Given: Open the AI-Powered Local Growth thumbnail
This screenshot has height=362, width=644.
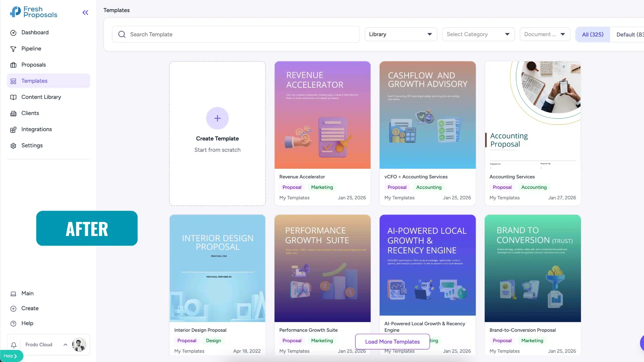Looking at the screenshot, I should click(428, 265).
